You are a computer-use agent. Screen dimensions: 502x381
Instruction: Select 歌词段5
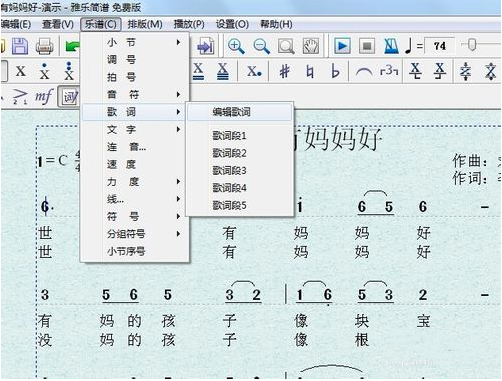(240, 205)
